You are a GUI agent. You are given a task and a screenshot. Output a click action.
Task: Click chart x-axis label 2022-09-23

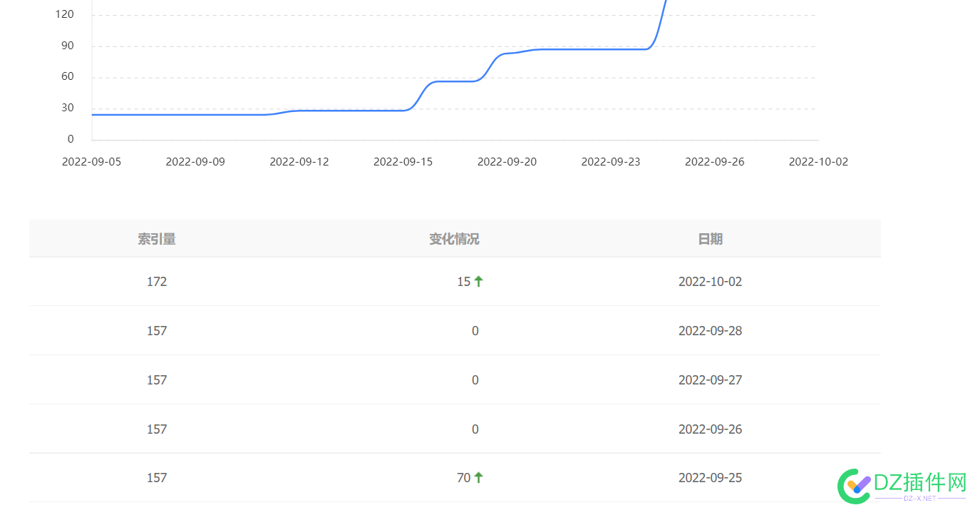[x=611, y=162]
